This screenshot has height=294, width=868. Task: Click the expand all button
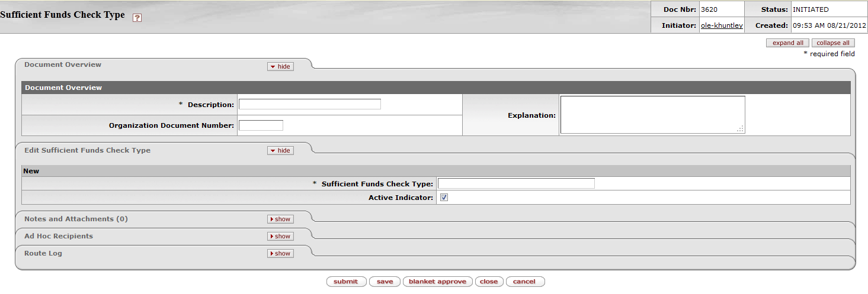pos(787,43)
